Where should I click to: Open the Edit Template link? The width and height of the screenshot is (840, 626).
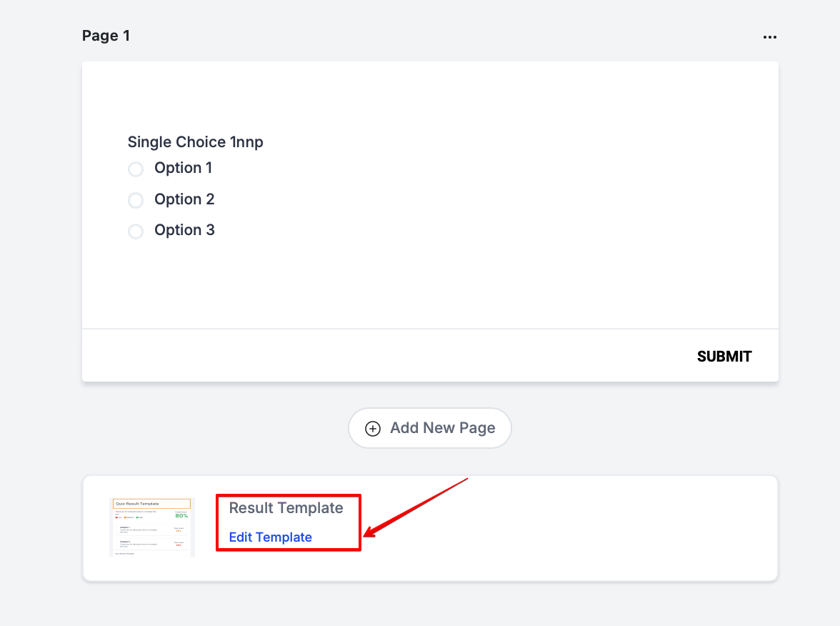270,537
